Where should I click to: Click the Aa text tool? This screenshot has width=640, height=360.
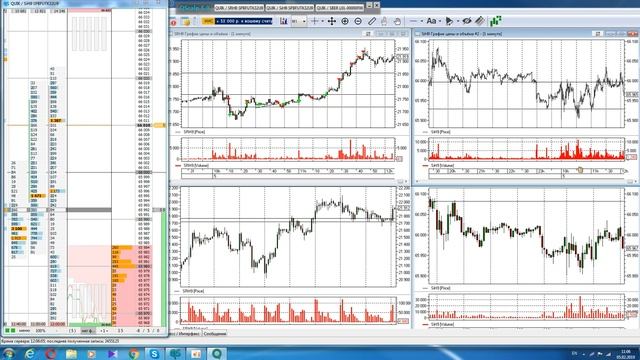(431, 21)
